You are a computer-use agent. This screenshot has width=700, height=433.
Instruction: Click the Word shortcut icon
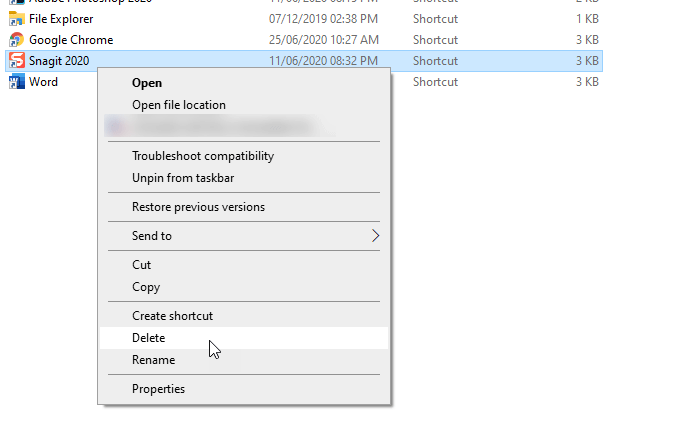[x=16, y=82]
